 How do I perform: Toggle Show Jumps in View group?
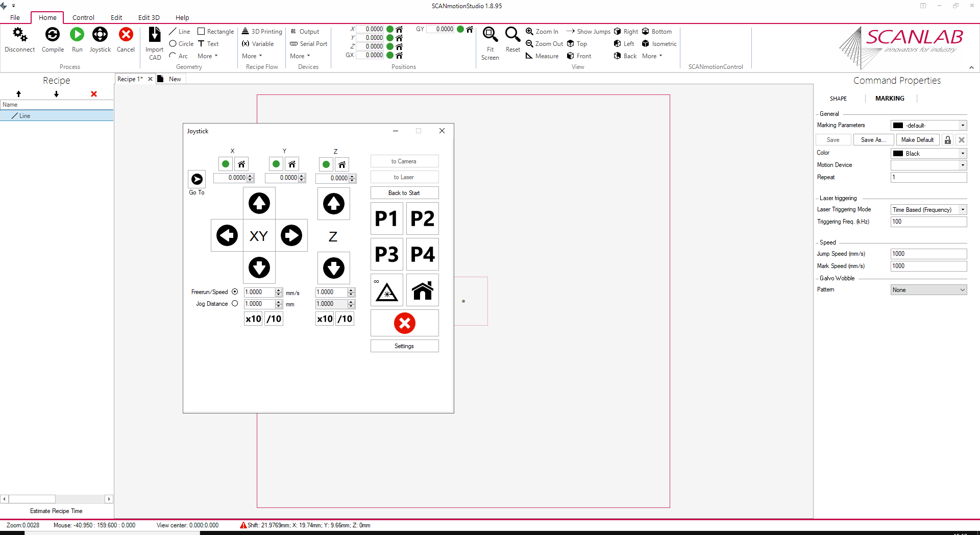click(589, 32)
